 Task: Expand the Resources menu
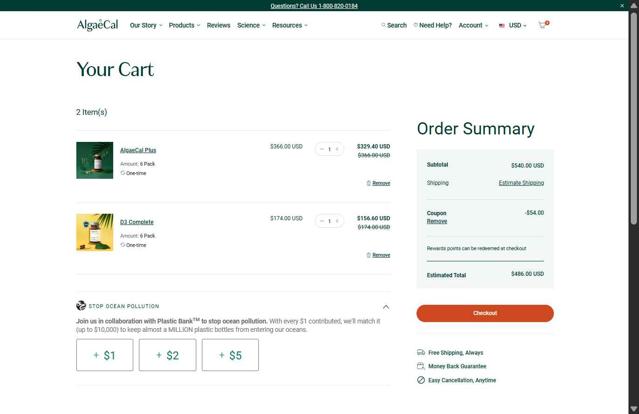point(290,25)
